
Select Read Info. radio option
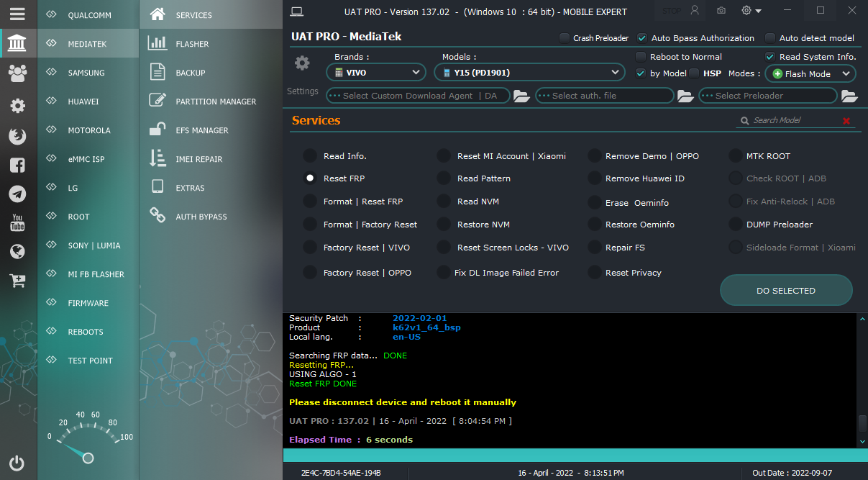pos(309,155)
